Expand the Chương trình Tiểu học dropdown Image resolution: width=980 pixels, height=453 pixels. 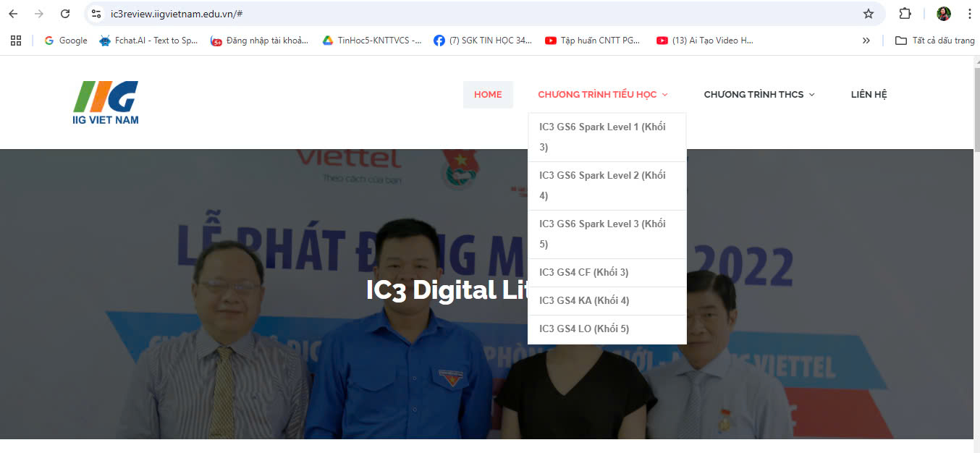602,95
